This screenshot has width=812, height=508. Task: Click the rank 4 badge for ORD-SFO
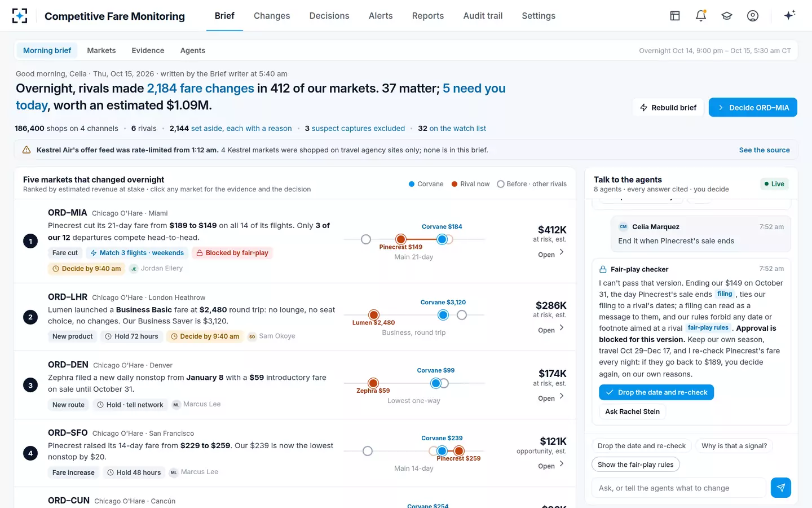tap(30, 453)
